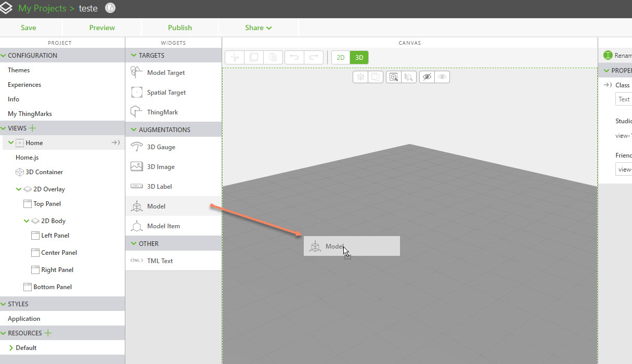Select the 3D Image widget
632x364 pixels.
161,166
